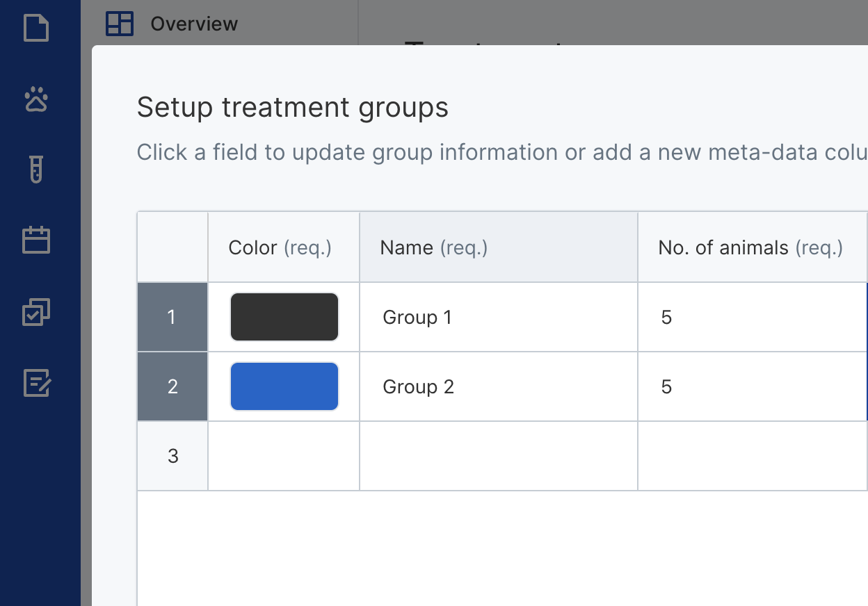Click empty name cell in row 3
The height and width of the screenshot is (606, 868).
[499, 456]
